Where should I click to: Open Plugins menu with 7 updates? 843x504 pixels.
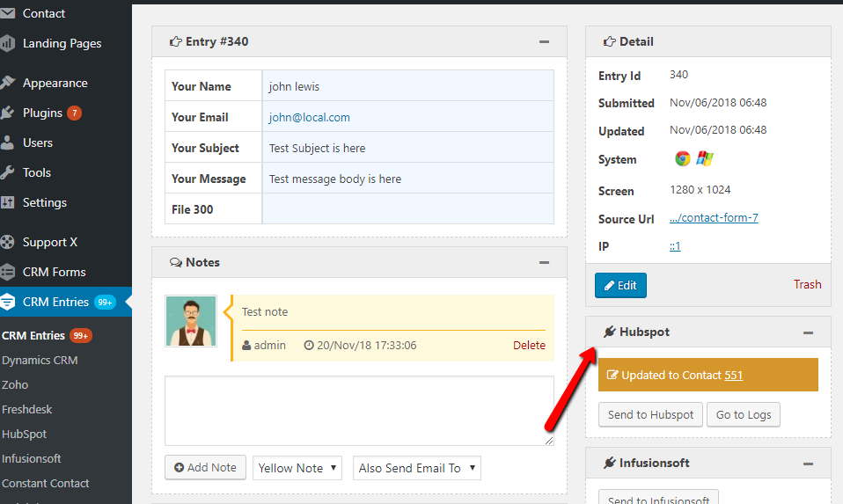[42, 113]
